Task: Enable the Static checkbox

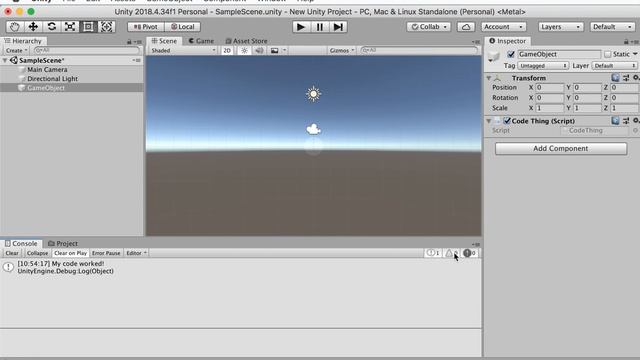Action: tap(608, 54)
